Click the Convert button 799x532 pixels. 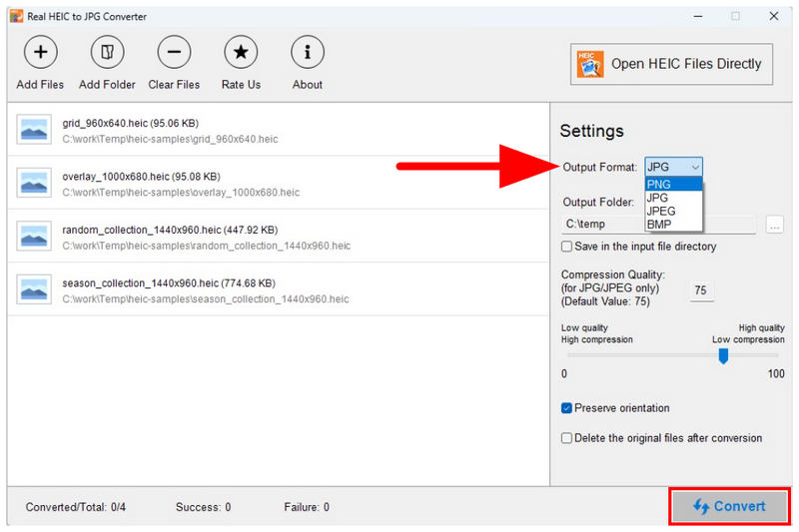click(x=729, y=506)
